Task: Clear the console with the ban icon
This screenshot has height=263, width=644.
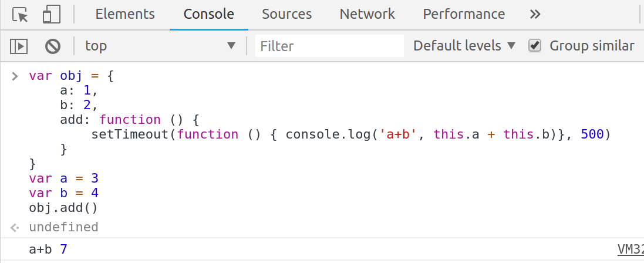Action: tap(53, 46)
